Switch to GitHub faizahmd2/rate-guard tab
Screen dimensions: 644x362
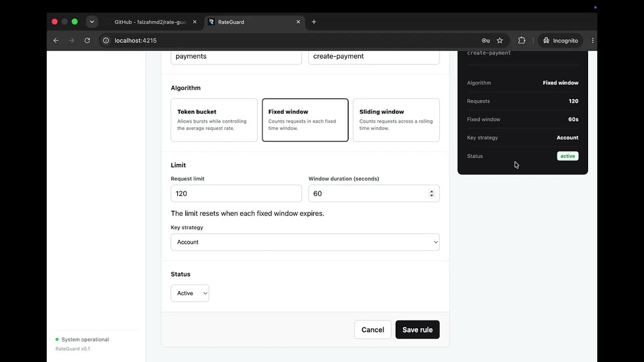[x=150, y=22]
